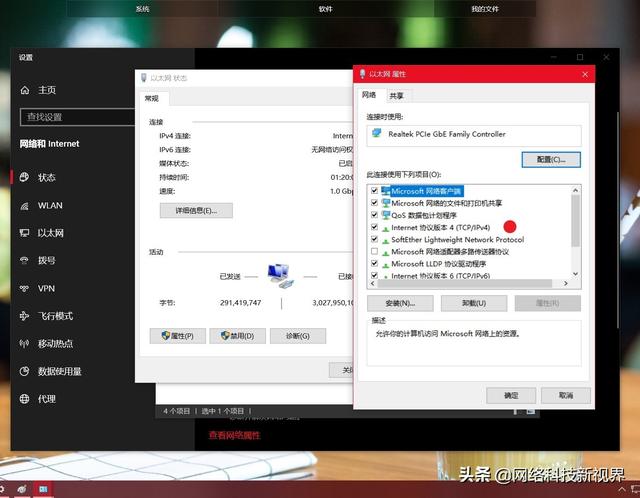Open the 软件 tab at top
640x498 pixels.
tap(325, 9)
